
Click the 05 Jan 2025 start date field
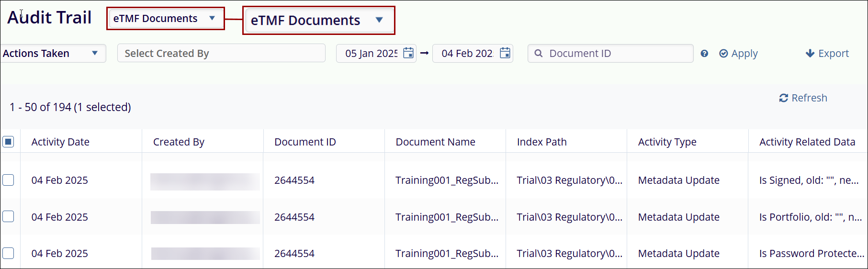pos(371,54)
